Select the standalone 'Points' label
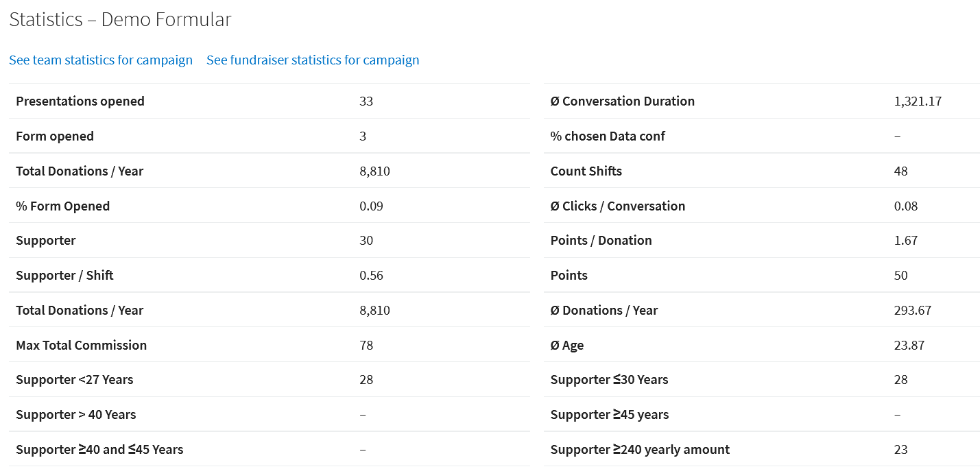 coord(569,275)
